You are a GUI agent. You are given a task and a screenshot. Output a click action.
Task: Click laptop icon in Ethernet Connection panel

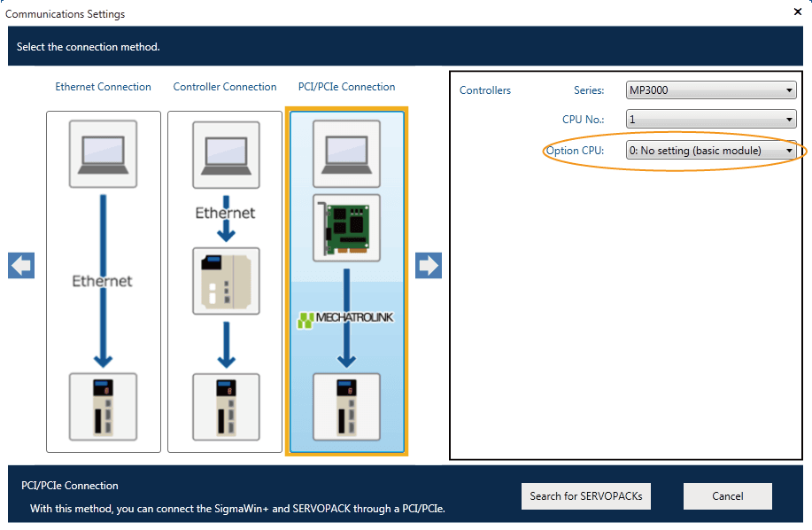(103, 154)
